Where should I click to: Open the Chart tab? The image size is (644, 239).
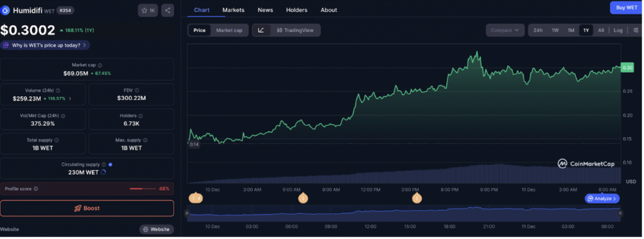[202, 10]
